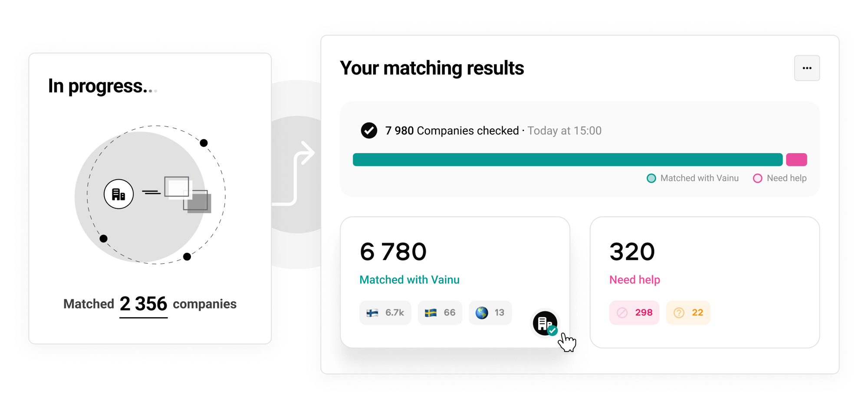Click the black checkmark companies-checked icon
Viewport: 868px width, 410px height.
coord(369,131)
